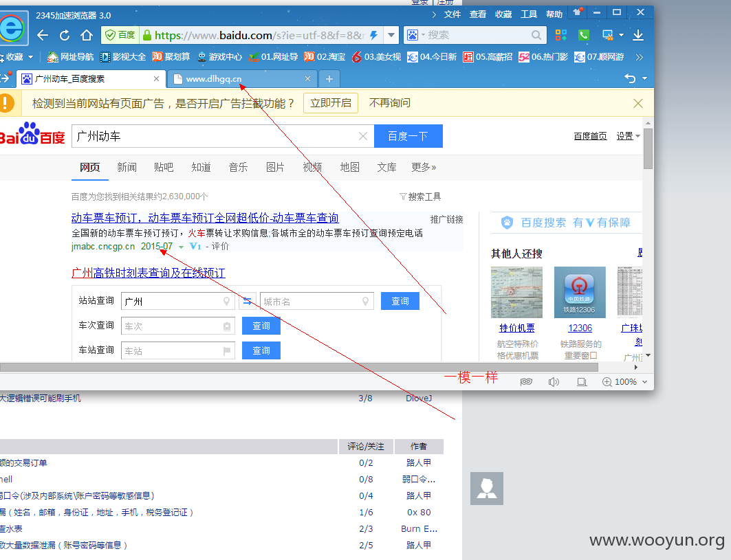The width and height of the screenshot is (731, 560).
Task: Click 查询 button for 站站查询
Action: [400, 301]
